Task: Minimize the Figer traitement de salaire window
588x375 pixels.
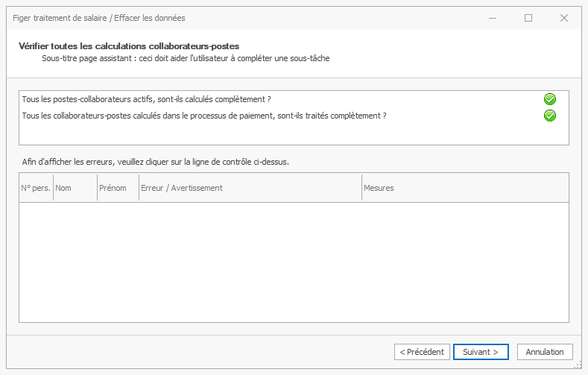Action: tap(493, 18)
